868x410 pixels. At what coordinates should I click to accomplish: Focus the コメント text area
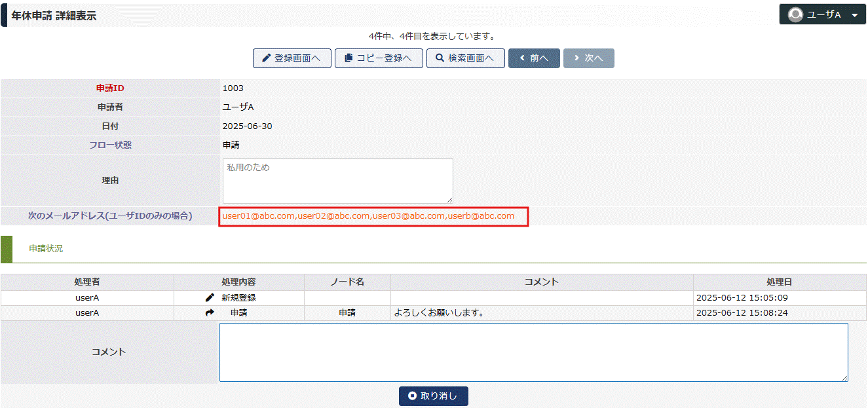coord(534,352)
